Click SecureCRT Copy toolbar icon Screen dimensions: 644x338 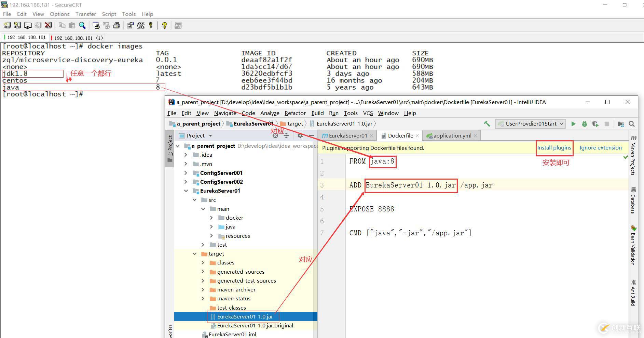pos(62,25)
